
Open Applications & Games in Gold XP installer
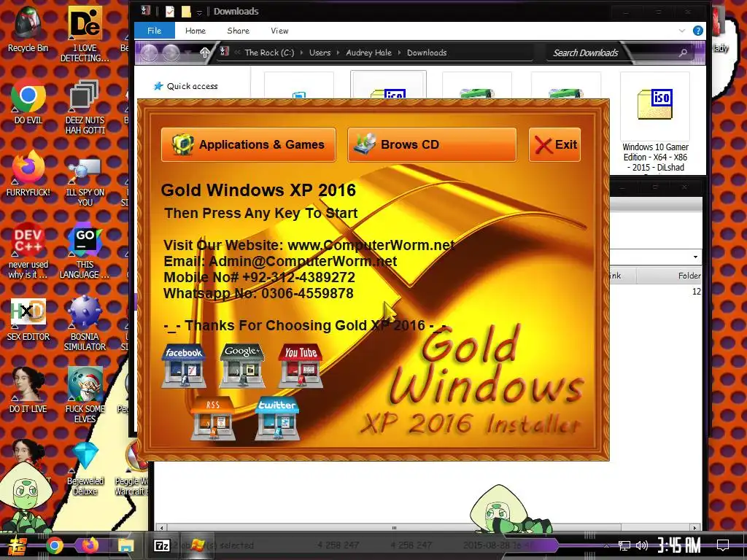[248, 144]
